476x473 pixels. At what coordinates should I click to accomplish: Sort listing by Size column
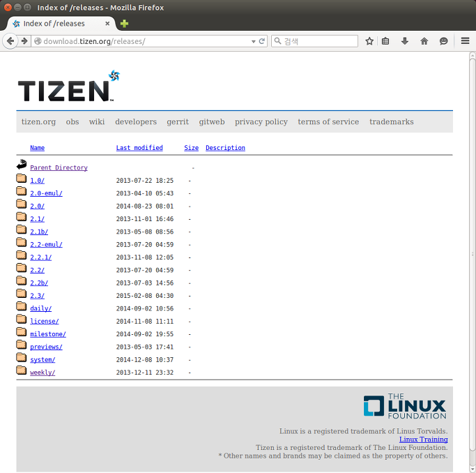coord(191,148)
